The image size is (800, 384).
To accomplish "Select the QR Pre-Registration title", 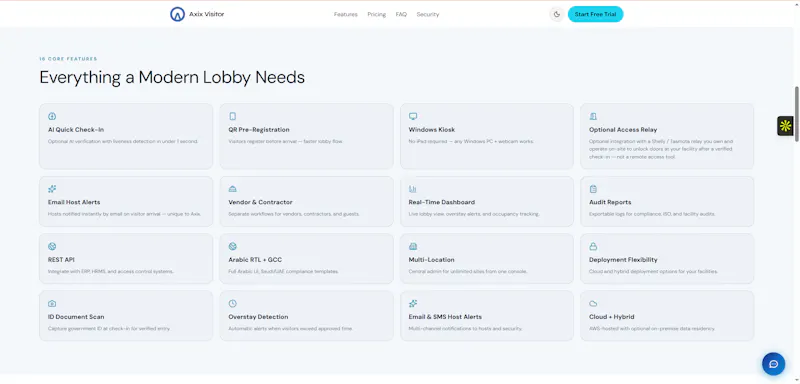I will pyautogui.click(x=259, y=130).
